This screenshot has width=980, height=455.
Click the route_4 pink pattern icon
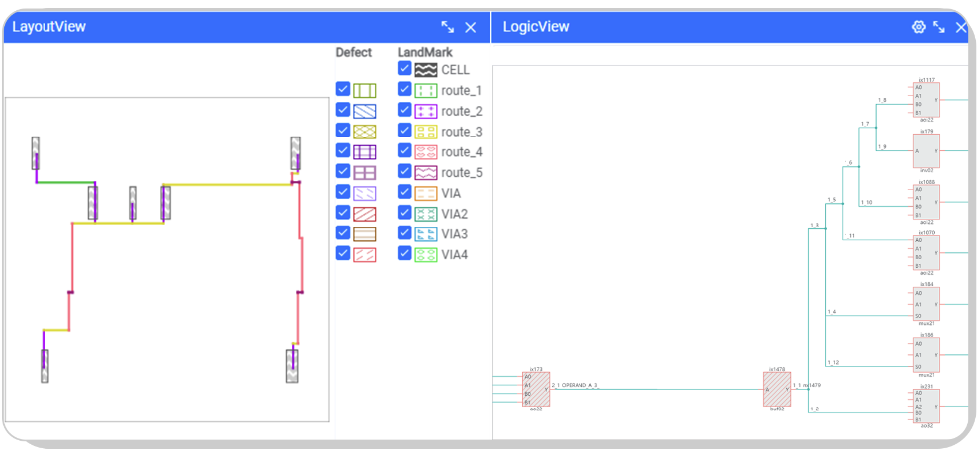[x=426, y=151]
